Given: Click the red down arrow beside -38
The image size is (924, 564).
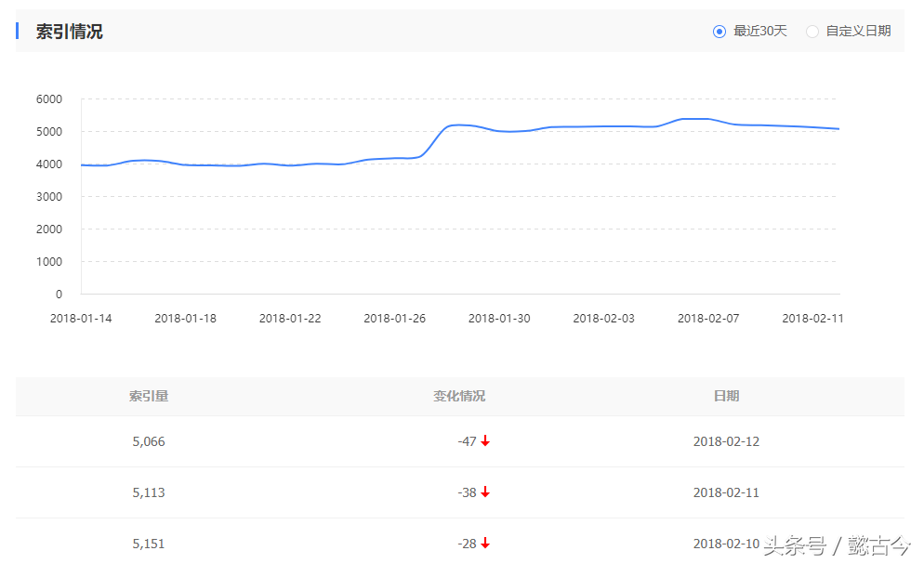Looking at the screenshot, I should [485, 492].
